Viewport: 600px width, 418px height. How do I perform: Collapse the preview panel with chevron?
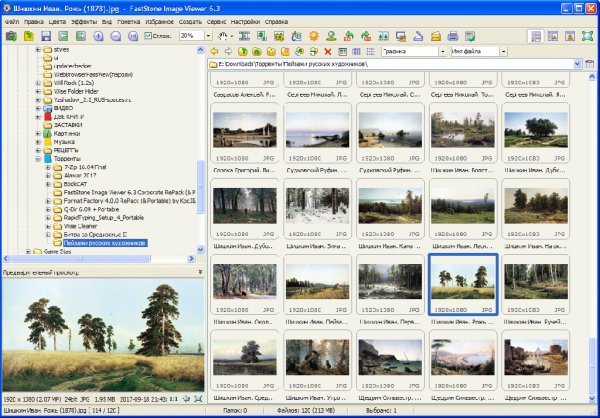[200, 272]
